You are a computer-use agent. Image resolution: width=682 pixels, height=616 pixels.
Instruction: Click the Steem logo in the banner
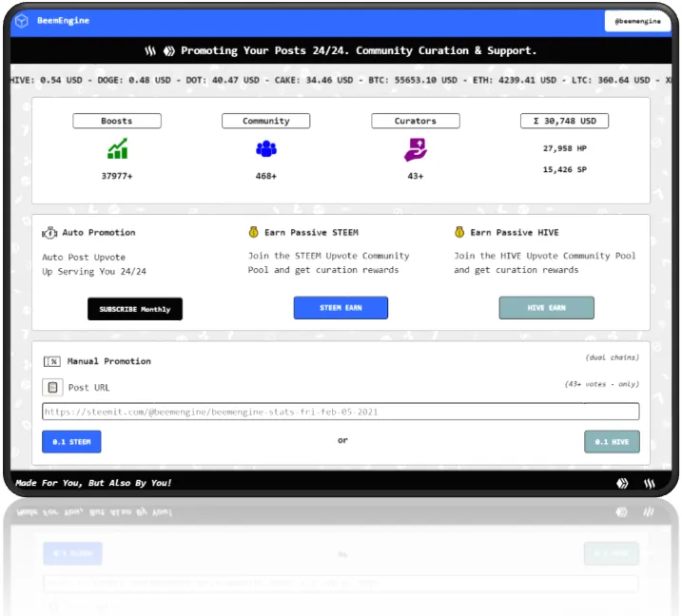tap(150, 51)
